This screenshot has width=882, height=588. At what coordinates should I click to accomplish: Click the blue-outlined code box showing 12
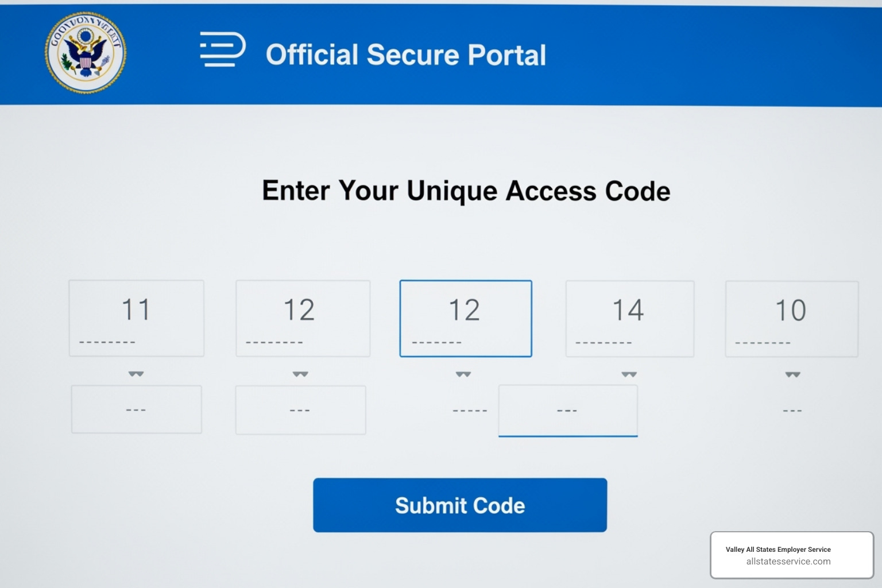point(466,319)
